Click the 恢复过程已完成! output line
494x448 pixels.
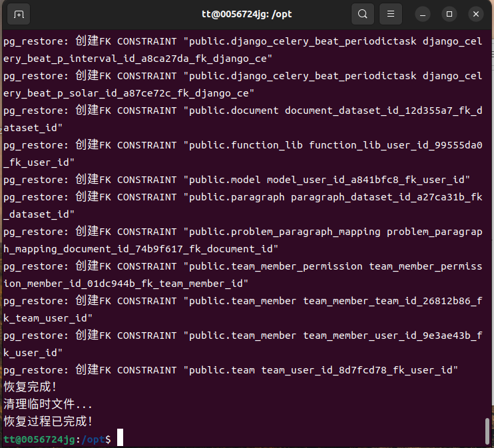(x=48, y=421)
